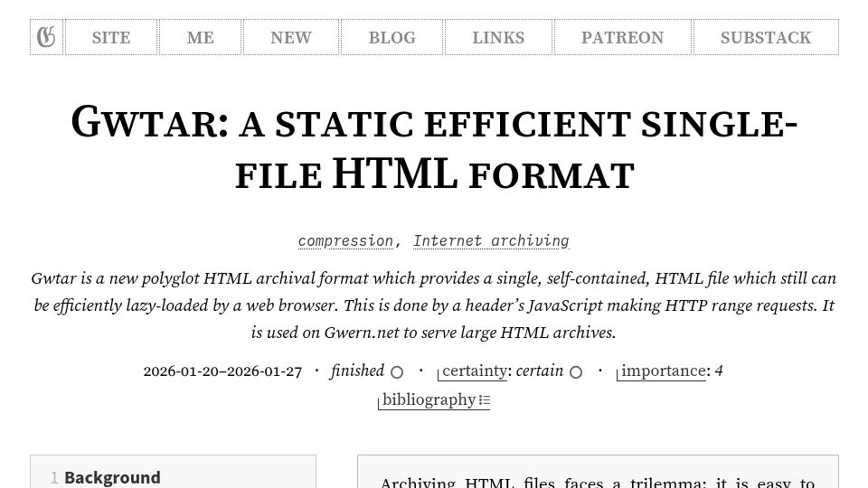Click the Gwern logo home icon
This screenshot has width=868, height=488.
pyautogui.click(x=46, y=37)
